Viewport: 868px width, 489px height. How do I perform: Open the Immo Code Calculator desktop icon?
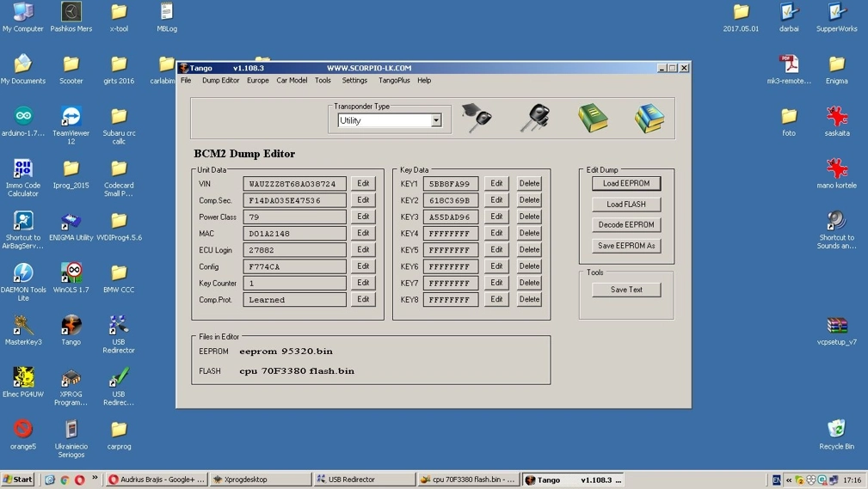click(23, 169)
